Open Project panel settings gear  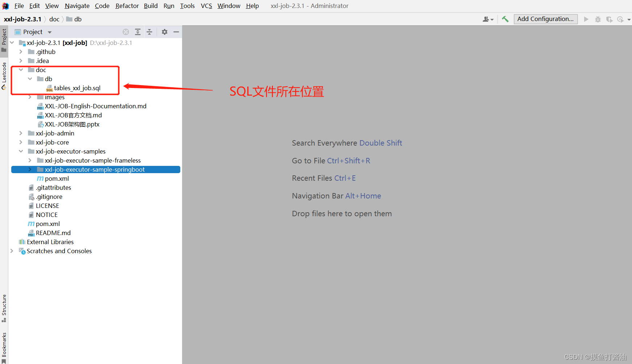pos(165,32)
